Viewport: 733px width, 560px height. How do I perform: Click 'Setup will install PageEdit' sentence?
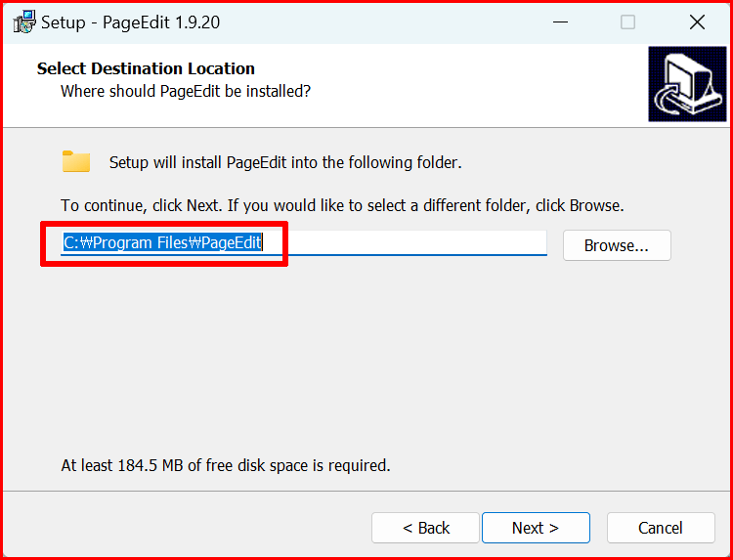(285, 162)
